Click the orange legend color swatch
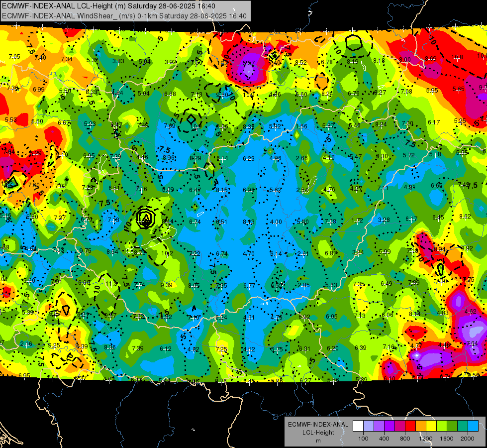This screenshot has width=487, height=448. point(421,426)
